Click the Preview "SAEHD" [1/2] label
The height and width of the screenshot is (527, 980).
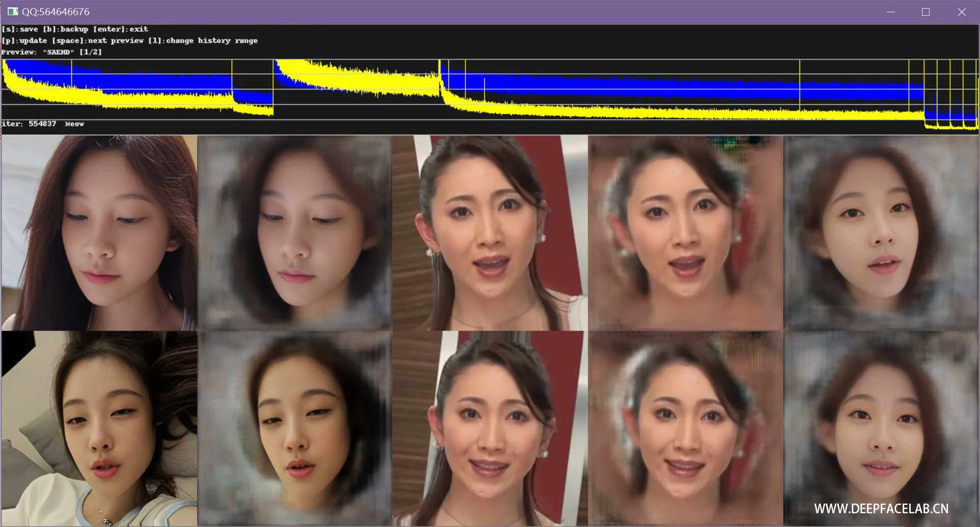(x=51, y=52)
